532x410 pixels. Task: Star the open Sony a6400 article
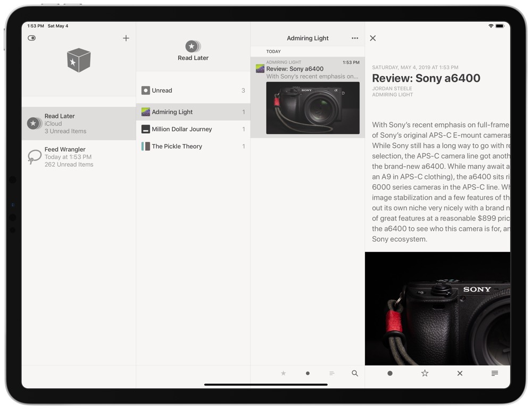(425, 373)
